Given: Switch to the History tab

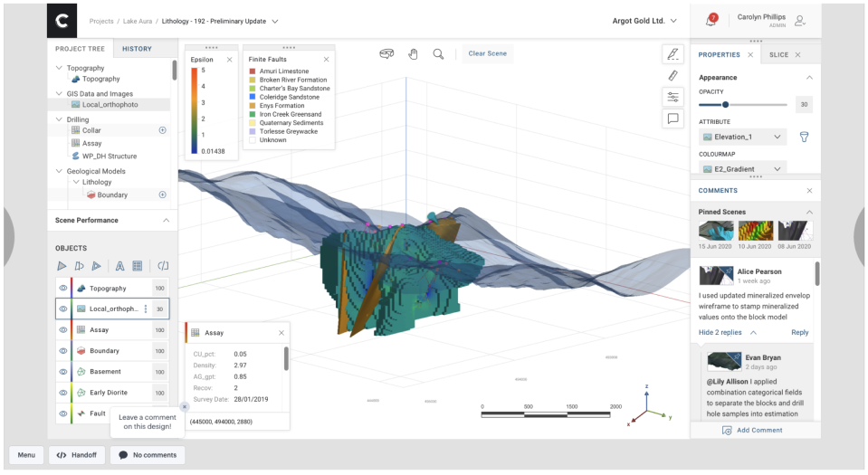Looking at the screenshot, I should (137, 49).
